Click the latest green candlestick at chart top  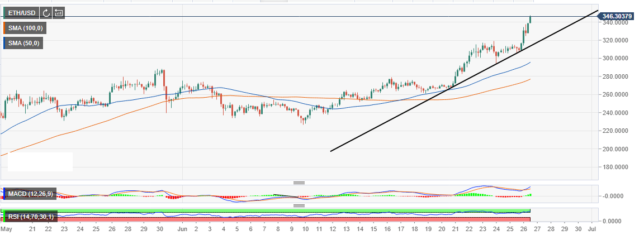(530, 20)
